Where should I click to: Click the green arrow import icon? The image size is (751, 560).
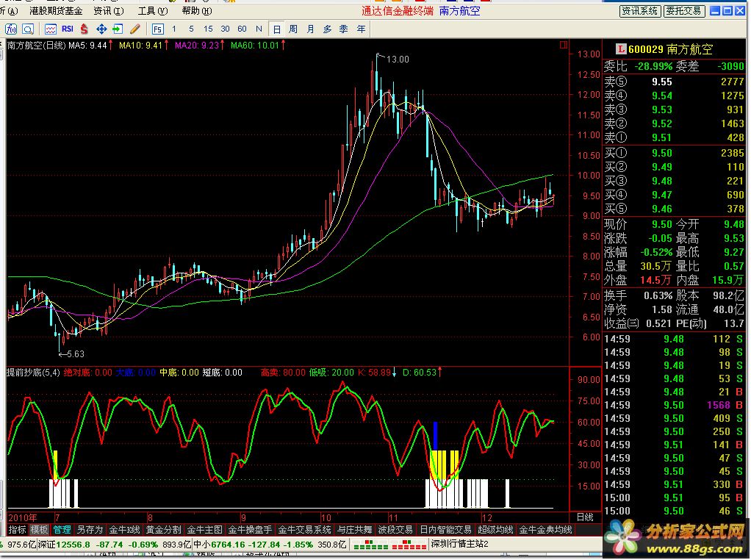tap(118, 29)
